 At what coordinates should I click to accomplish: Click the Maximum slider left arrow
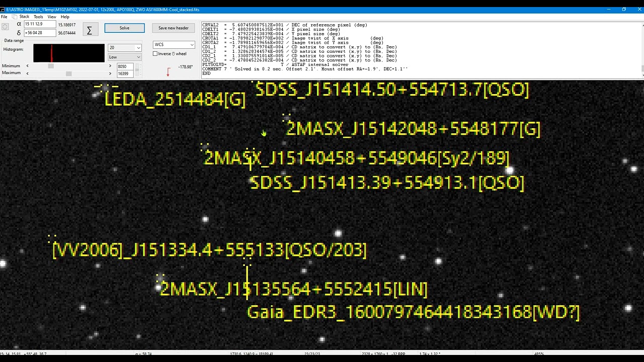(27, 73)
